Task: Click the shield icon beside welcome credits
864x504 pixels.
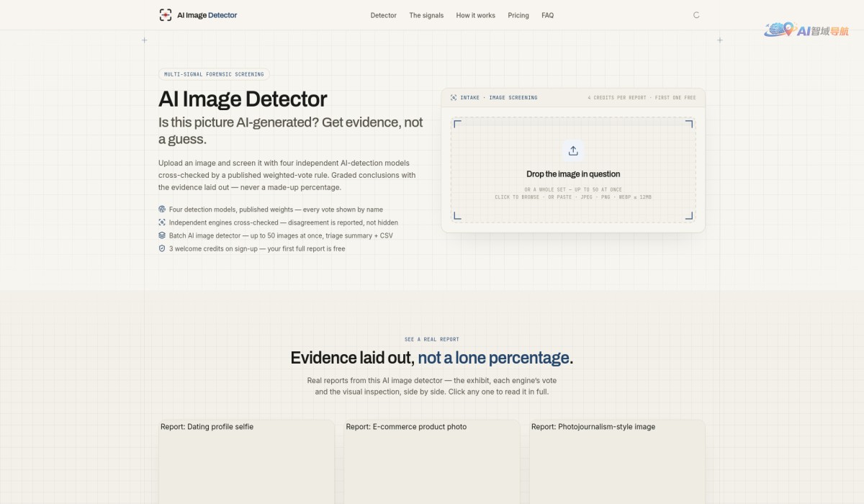Action: 162,248
